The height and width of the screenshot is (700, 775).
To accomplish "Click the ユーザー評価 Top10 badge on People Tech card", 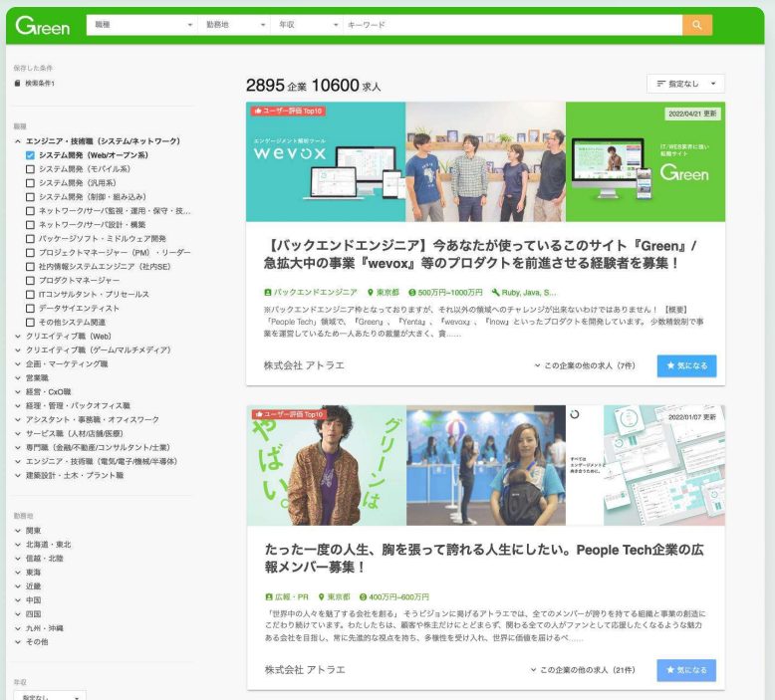I will coord(289,414).
